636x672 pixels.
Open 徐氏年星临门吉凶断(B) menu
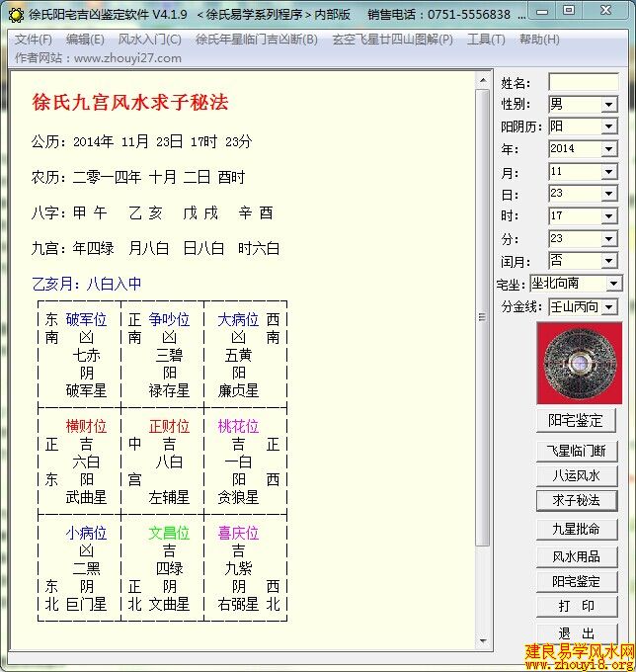(x=257, y=40)
